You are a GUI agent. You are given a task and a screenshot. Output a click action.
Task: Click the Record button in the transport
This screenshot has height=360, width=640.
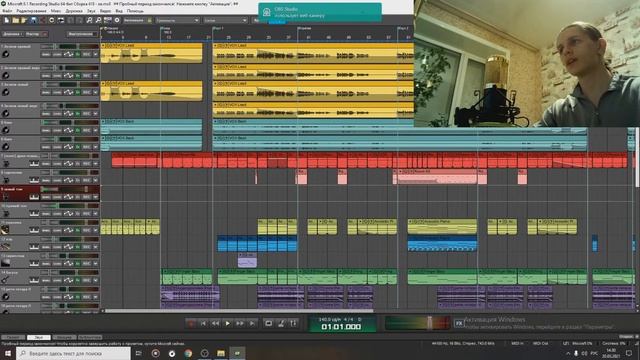191,323
